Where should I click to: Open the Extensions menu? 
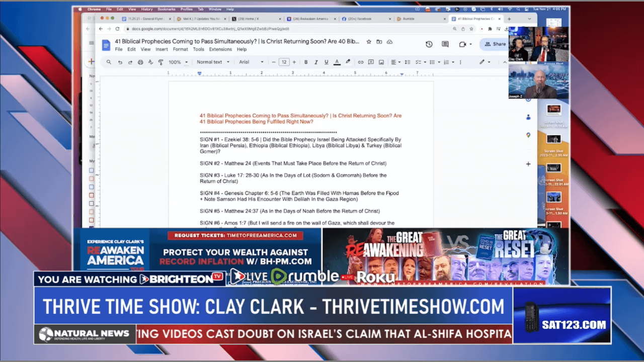(220, 49)
